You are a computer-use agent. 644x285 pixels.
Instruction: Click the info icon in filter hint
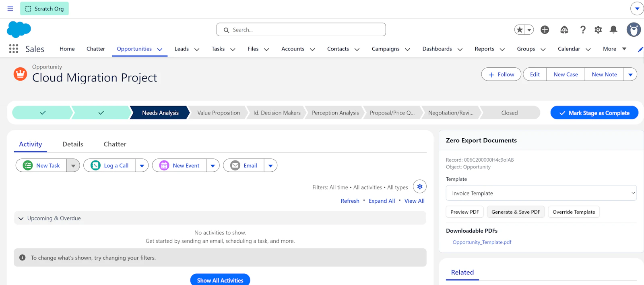coord(23,258)
